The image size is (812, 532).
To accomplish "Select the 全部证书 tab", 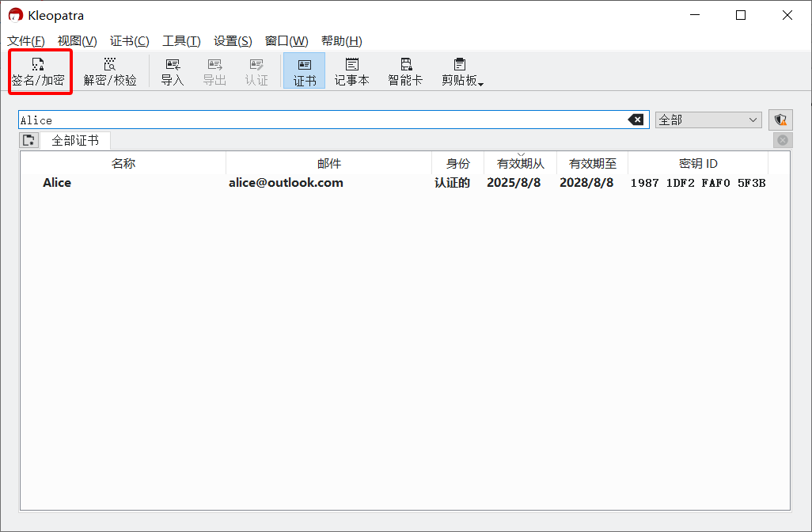I will tap(75, 140).
